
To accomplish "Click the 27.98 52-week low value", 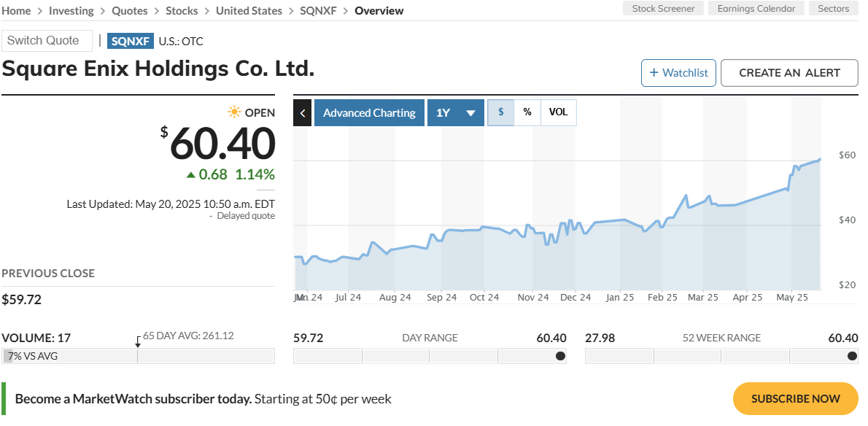I will point(600,338).
